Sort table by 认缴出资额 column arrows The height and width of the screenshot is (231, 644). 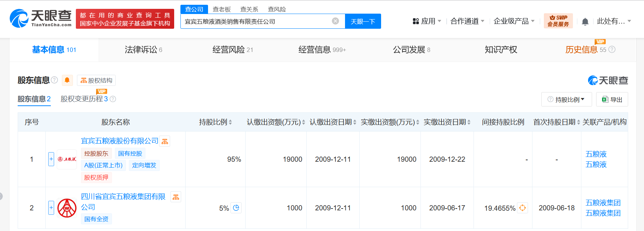click(x=303, y=122)
